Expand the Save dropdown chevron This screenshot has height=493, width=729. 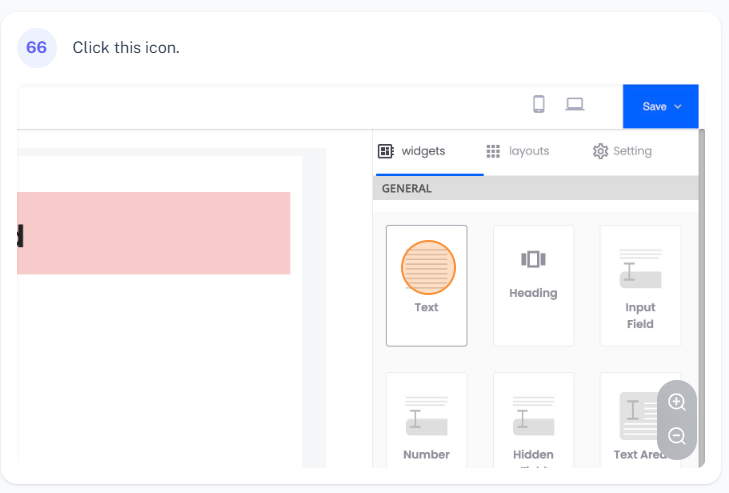click(678, 106)
